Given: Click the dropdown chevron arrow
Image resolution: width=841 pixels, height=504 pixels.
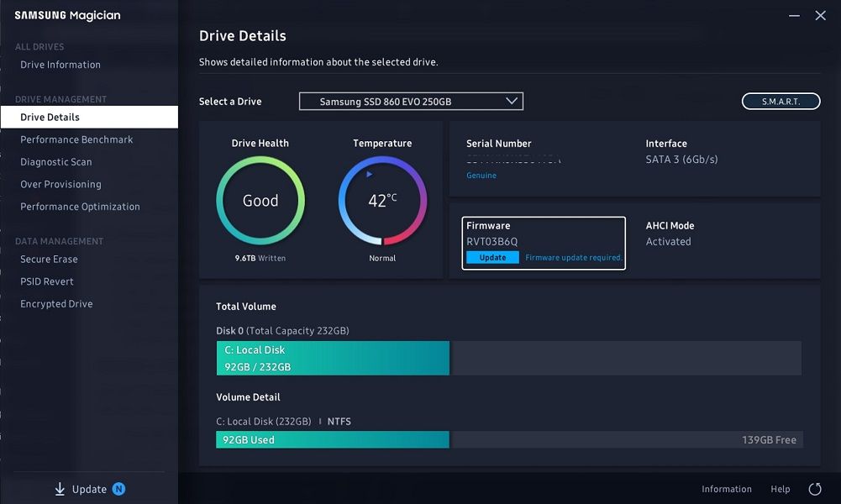Looking at the screenshot, I should [512, 101].
